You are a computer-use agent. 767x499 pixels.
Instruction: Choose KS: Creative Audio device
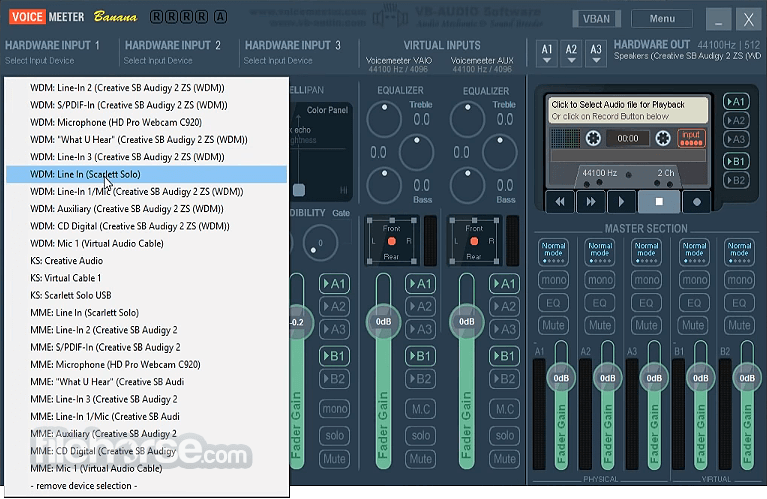[146, 261]
